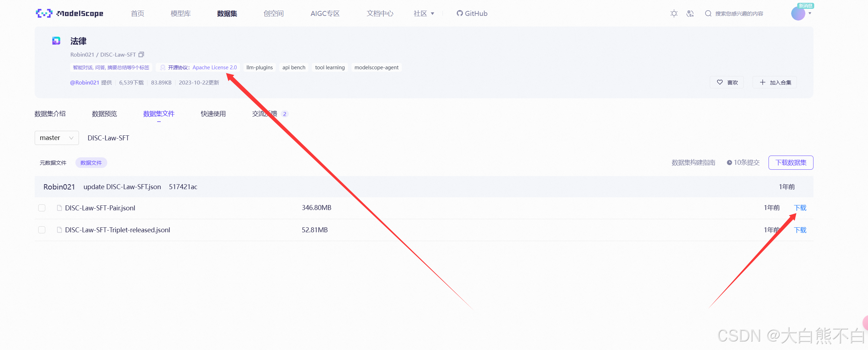Copy dataset name Robin021 / DISC-Law-SFT
This screenshot has height=350, width=868.
(141, 54)
